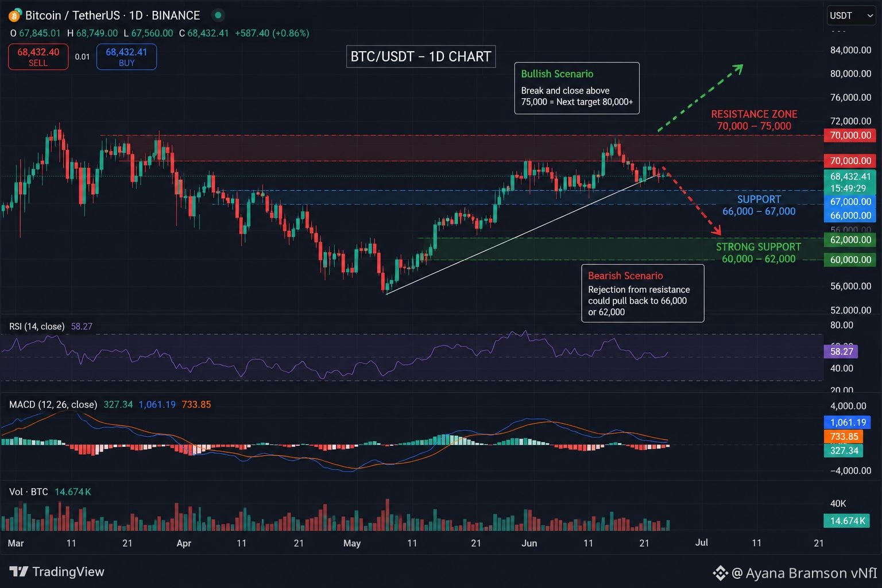882x588 pixels.
Task: Select the STRONG SUPPORT label on the chart
Action: coord(759,247)
